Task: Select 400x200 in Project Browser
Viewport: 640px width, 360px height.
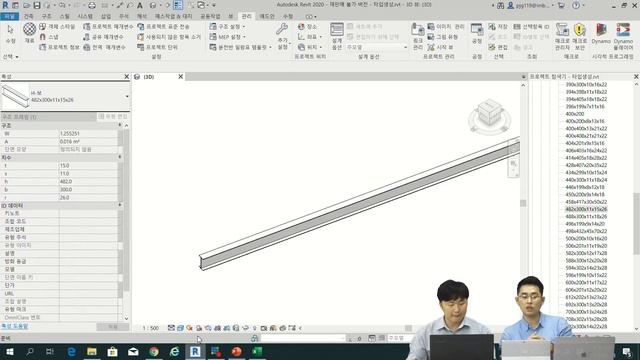Action: [575, 114]
